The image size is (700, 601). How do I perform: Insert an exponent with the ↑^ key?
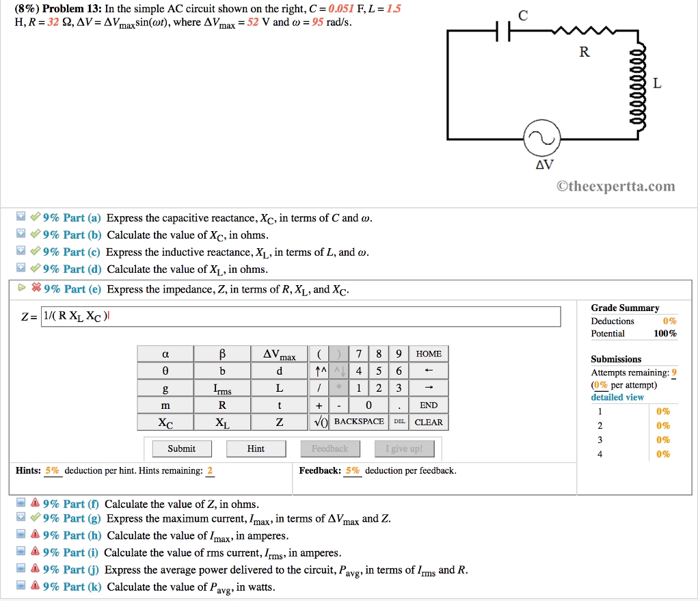click(x=320, y=371)
